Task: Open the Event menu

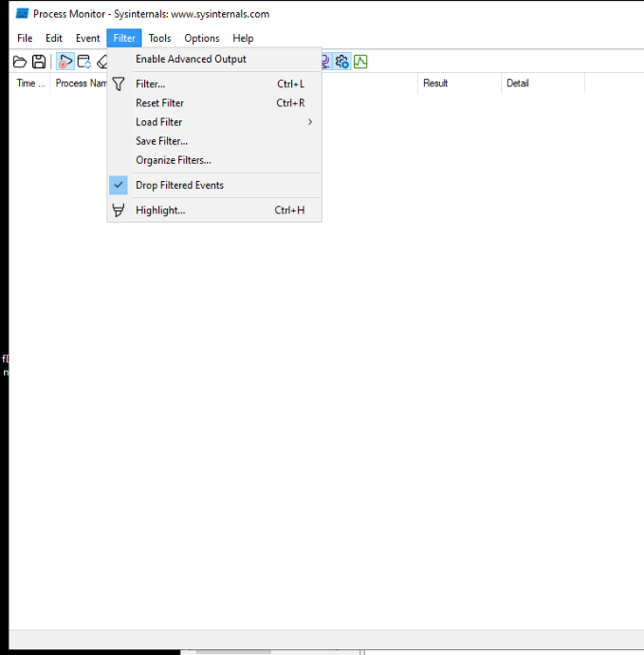Action: coord(88,39)
